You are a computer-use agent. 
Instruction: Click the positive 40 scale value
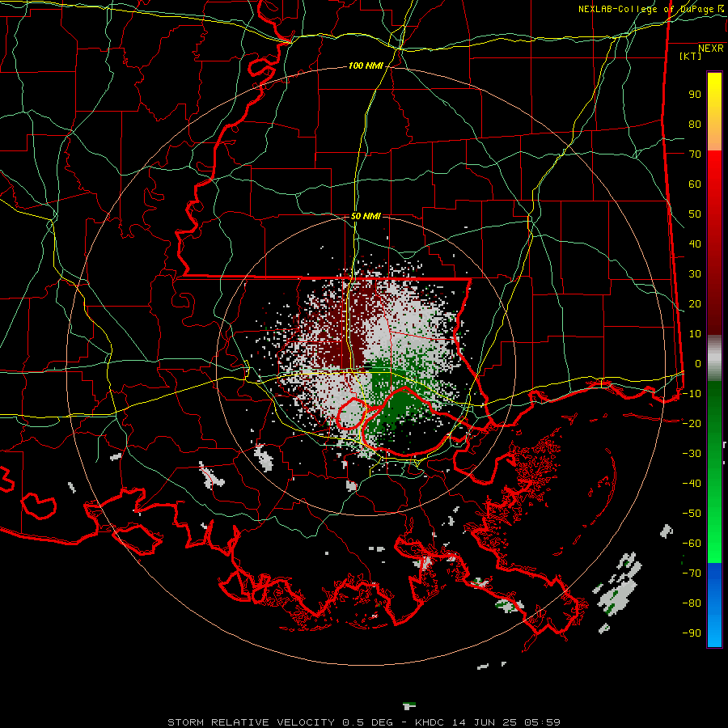click(x=695, y=243)
